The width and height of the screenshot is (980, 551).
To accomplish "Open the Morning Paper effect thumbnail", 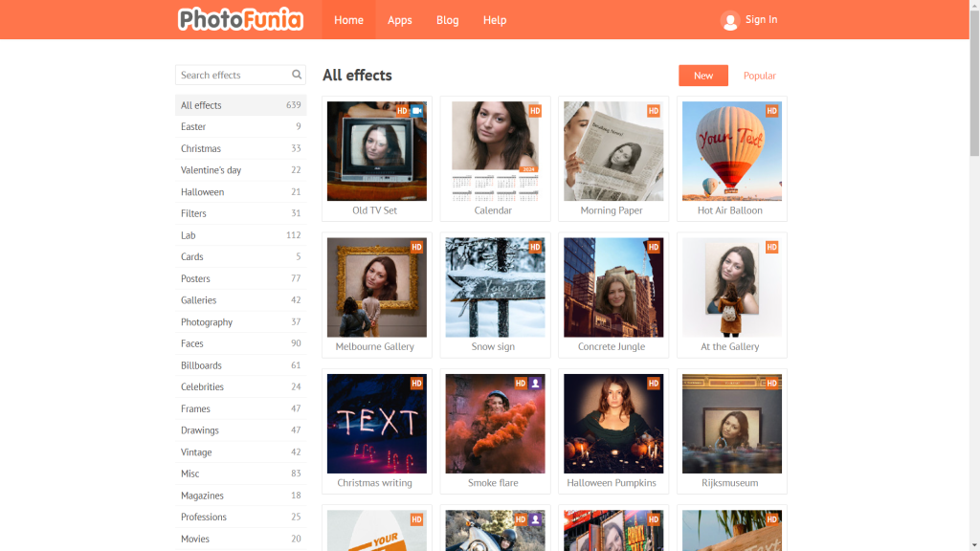I will click(x=613, y=151).
